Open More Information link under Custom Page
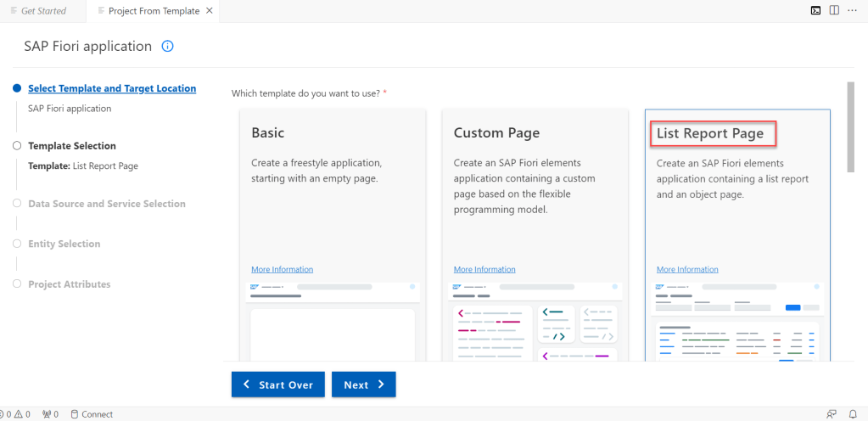Viewport: 868px width, 421px height. tap(484, 270)
